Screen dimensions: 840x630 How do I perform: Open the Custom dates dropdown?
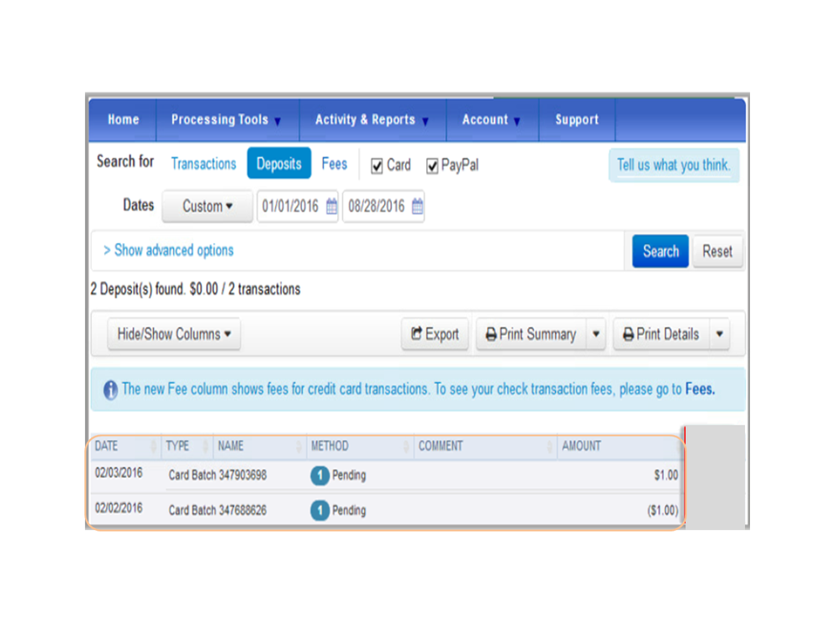208,206
